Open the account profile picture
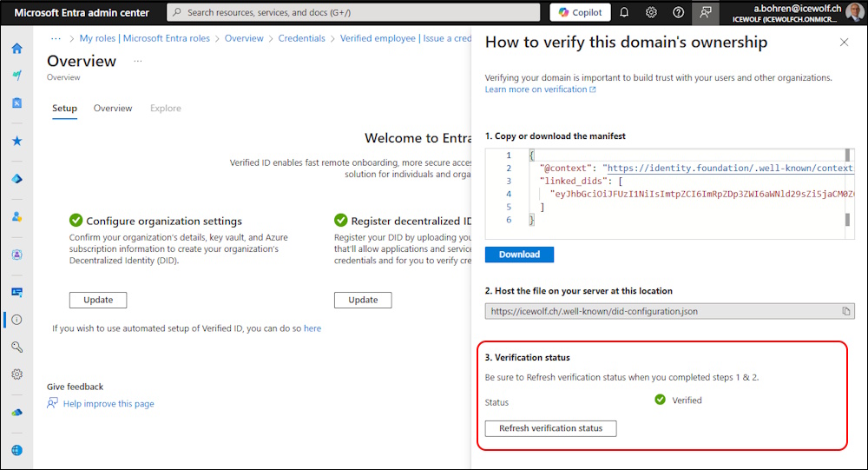 tap(855, 12)
